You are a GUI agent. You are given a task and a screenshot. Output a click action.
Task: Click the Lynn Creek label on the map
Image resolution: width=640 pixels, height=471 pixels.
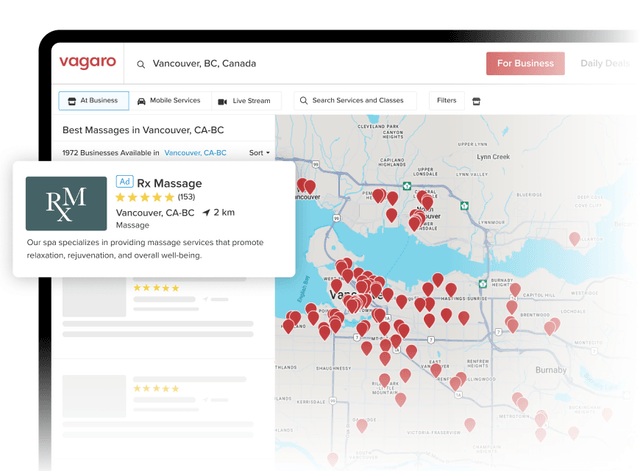click(493, 157)
